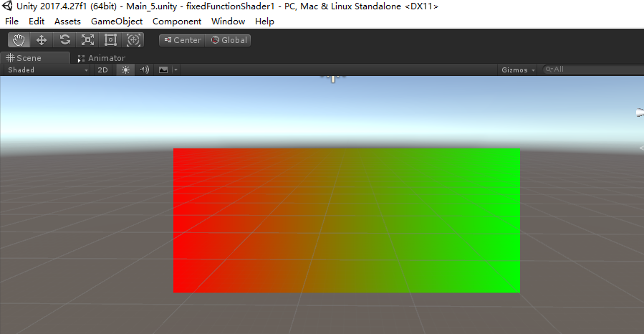This screenshot has width=644, height=334.
Task: Open the Assets menu
Action: pyautogui.click(x=67, y=22)
